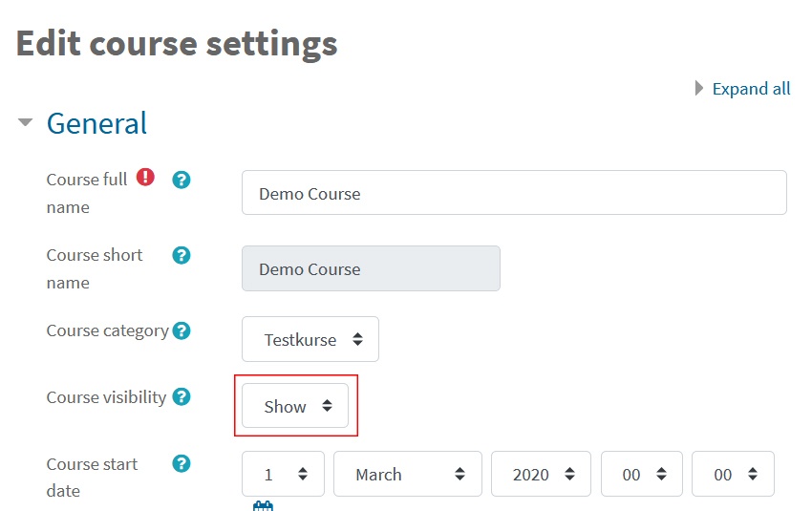Open the Testkurse course category dropdown

tap(310, 339)
